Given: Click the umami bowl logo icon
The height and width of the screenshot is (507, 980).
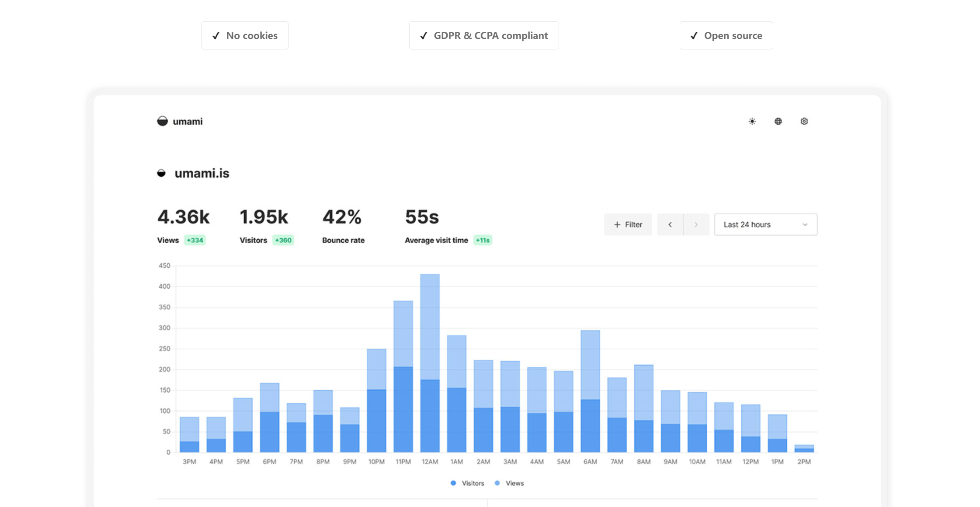Looking at the screenshot, I should 162,121.
